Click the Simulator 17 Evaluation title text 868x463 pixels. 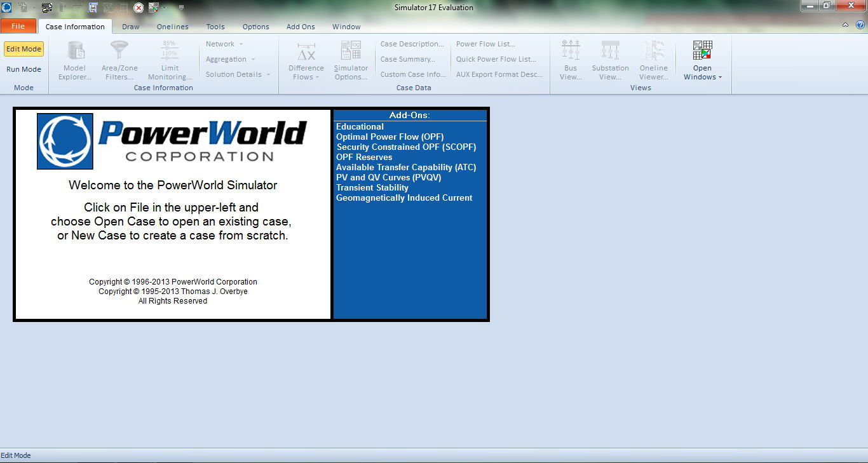click(434, 8)
